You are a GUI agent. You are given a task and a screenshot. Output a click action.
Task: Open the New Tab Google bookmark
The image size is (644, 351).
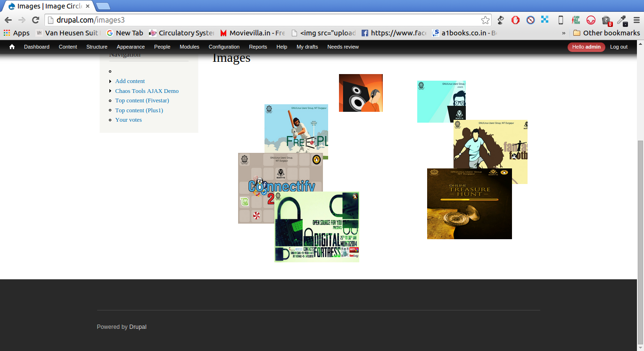pos(125,33)
